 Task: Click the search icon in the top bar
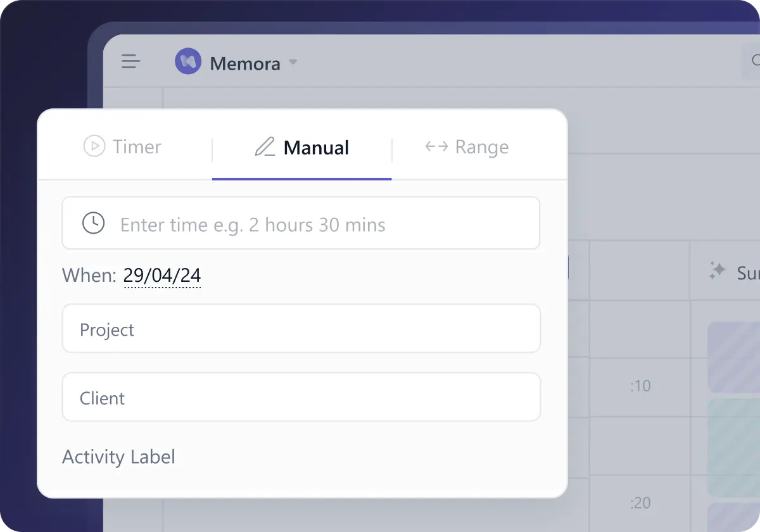(x=755, y=61)
